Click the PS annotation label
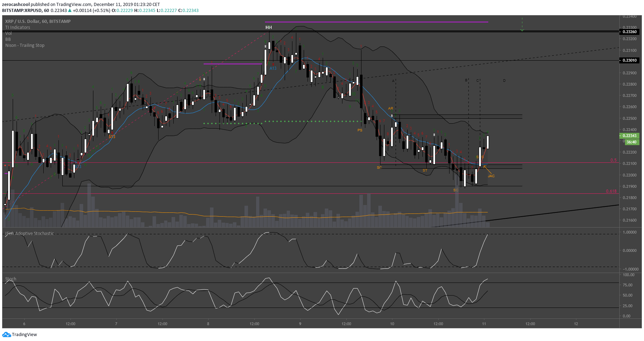 click(x=360, y=130)
